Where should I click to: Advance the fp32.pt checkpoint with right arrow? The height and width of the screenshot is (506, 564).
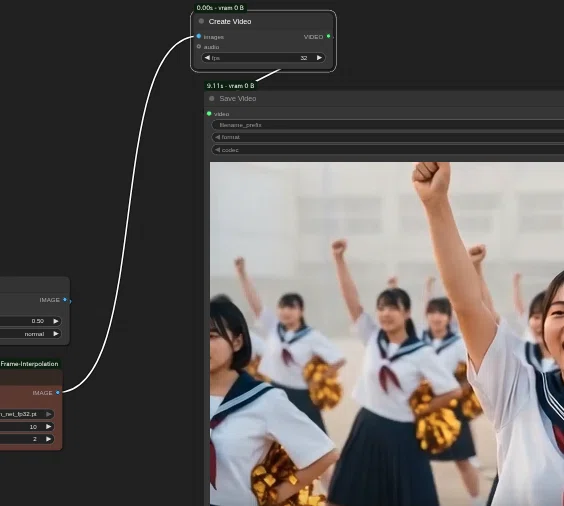coord(49,414)
